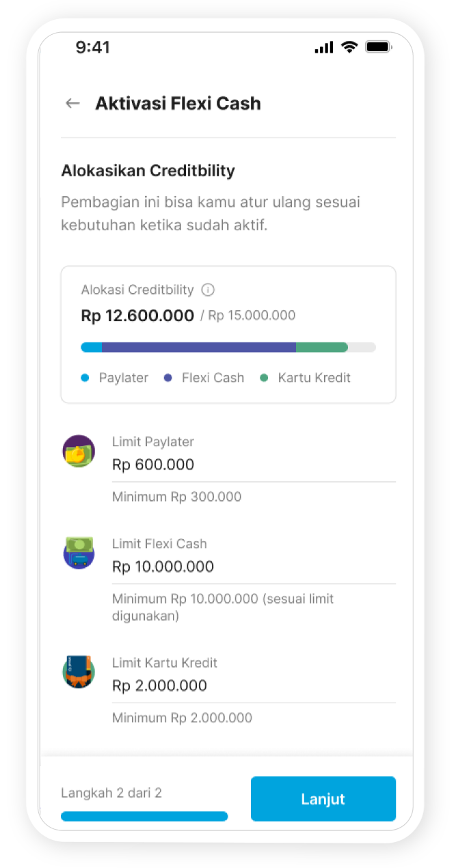Image resolution: width=456 pixels, height=868 pixels.
Task: Open the Alokasi Creditbility info icon
Action: coord(208,290)
